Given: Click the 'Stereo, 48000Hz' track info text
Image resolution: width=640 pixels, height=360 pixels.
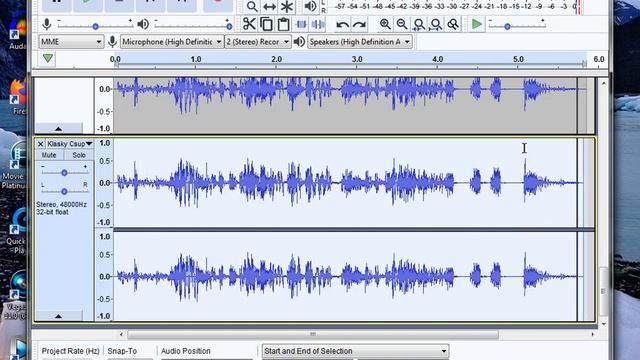Looking at the screenshot, I should pyautogui.click(x=62, y=204).
